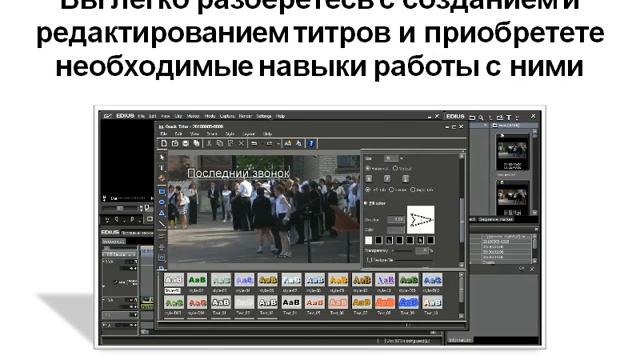The image size is (640, 360).
Task: Click Redo arrow in Quick Titler toolbar
Action: click(269, 144)
